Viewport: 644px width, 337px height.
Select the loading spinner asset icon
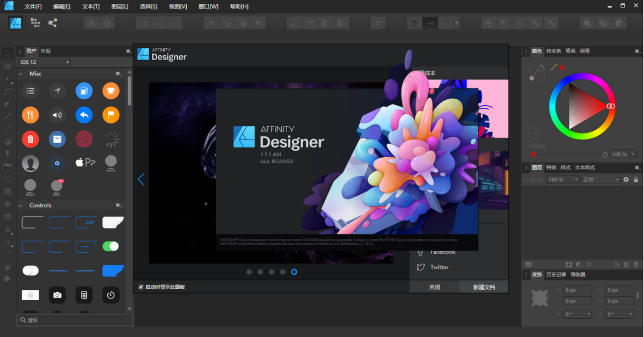tap(111, 140)
